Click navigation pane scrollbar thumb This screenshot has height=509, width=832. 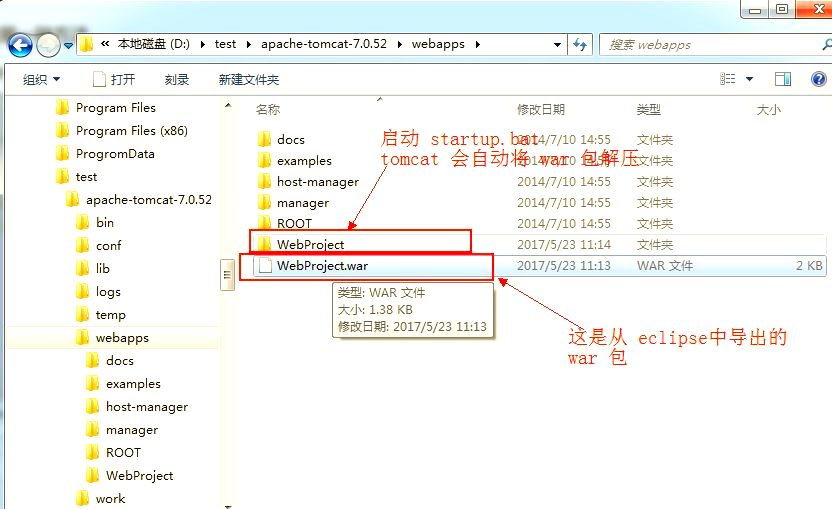(228, 274)
